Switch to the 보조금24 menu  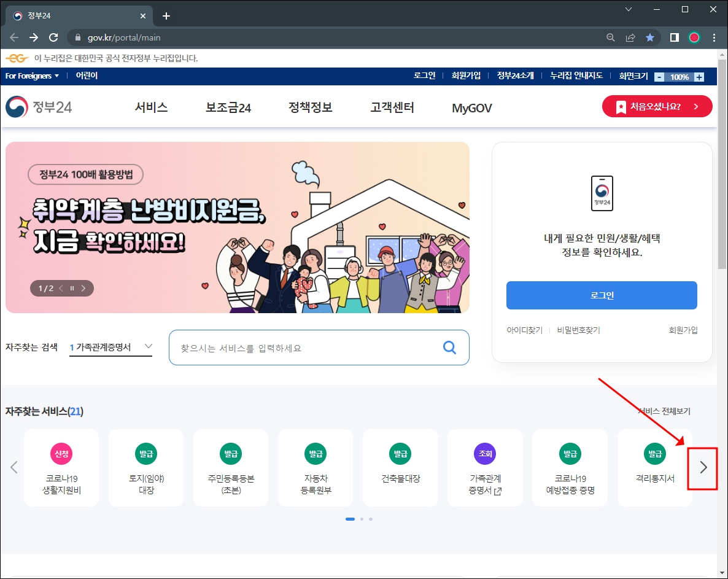tap(227, 106)
